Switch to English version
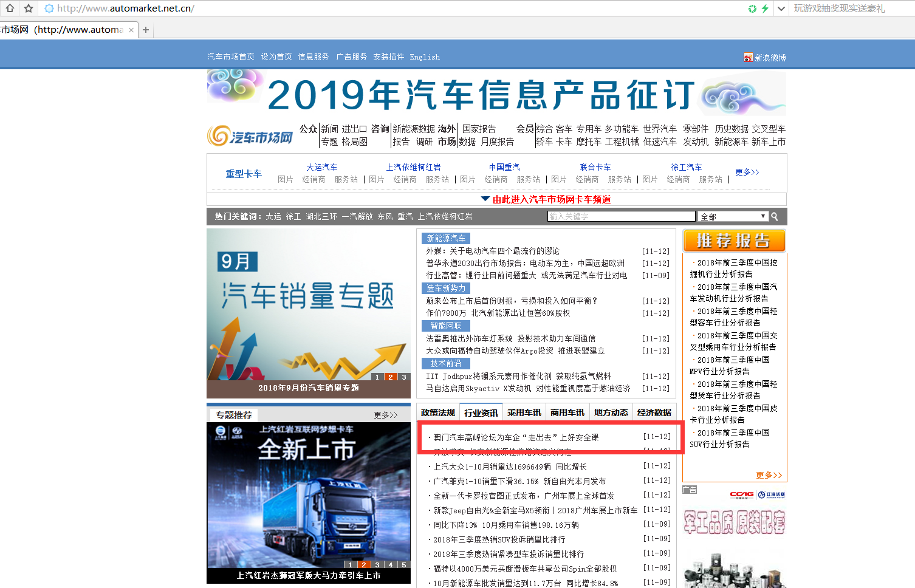The width and height of the screenshot is (915, 588). (425, 56)
